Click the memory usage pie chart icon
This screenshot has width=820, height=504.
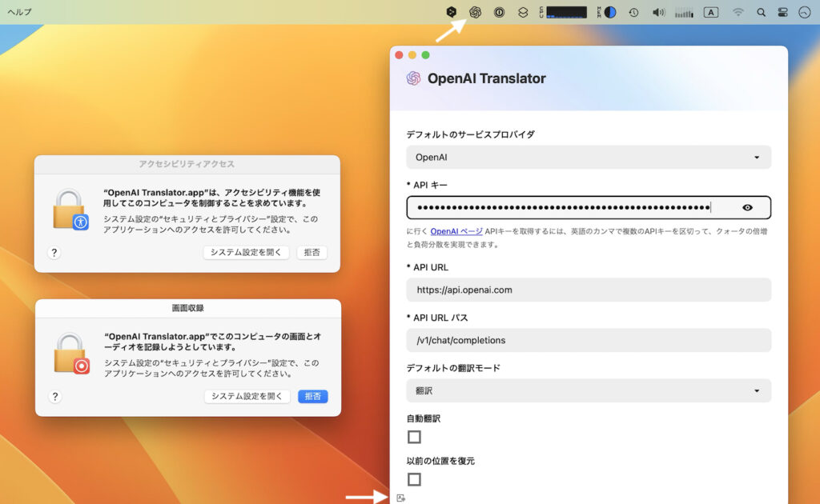pos(609,12)
